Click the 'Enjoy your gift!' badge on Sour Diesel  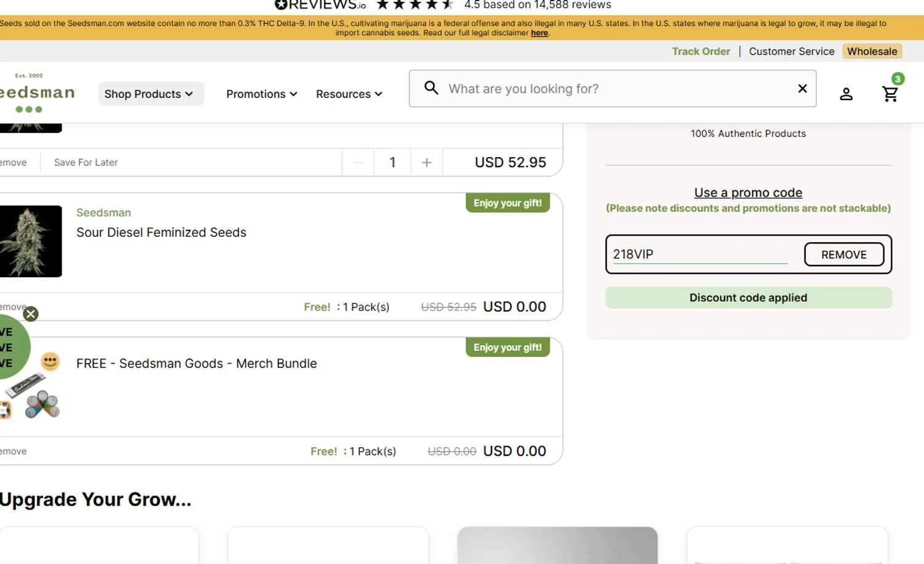(508, 203)
